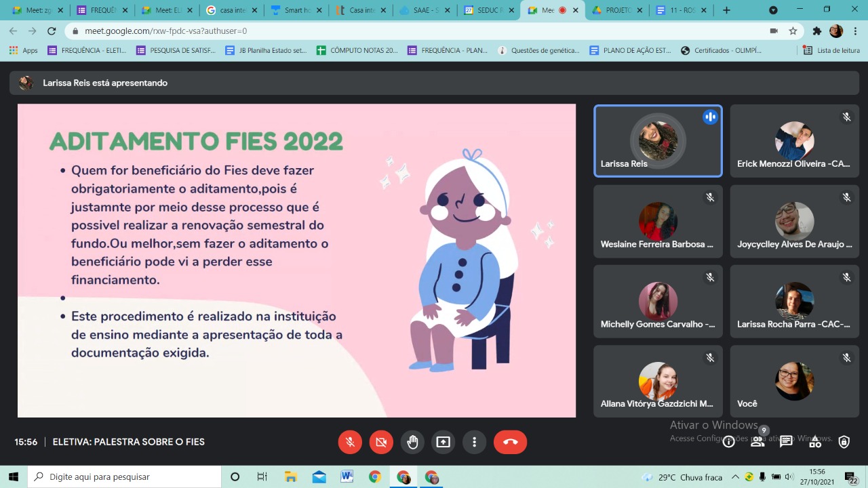Click meeting title ELETIVA: PALESTRA SOBRE O FIES
The image size is (868, 488).
pyautogui.click(x=129, y=442)
